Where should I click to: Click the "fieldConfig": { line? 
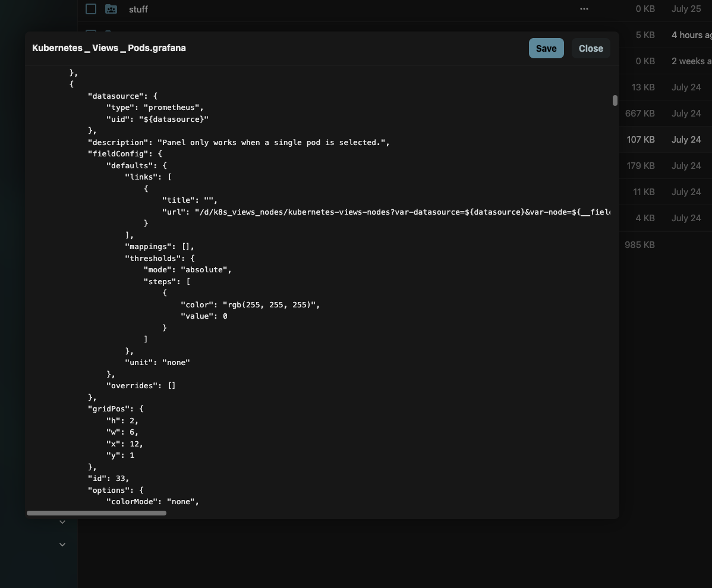tap(125, 154)
